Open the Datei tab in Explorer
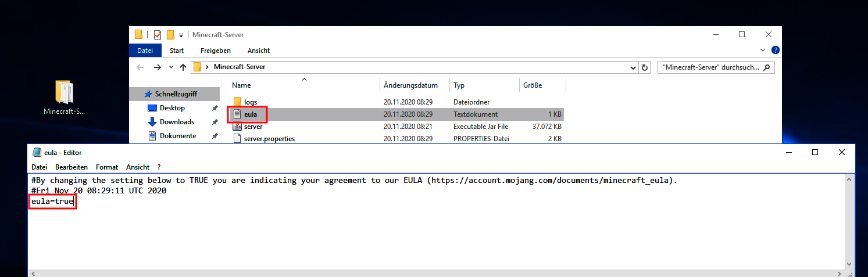868x277 pixels. tap(145, 51)
